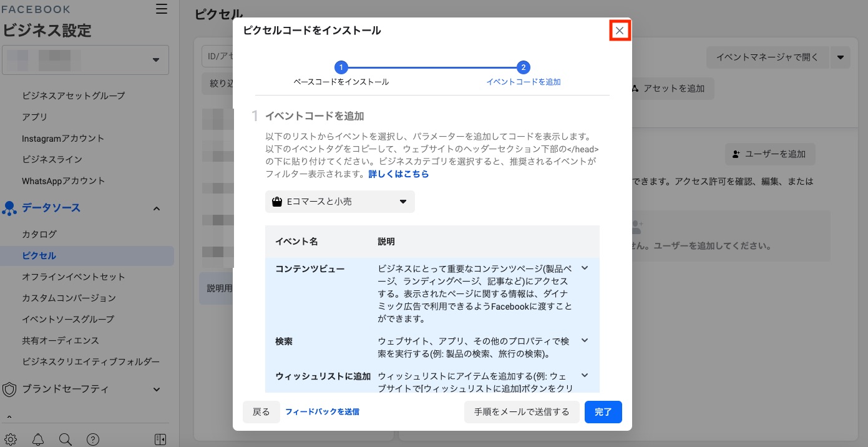The width and height of the screenshot is (868, 447).
Task: Open ビジネスクリエイティブフォルダー in sidebar
Action: click(91, 361)
